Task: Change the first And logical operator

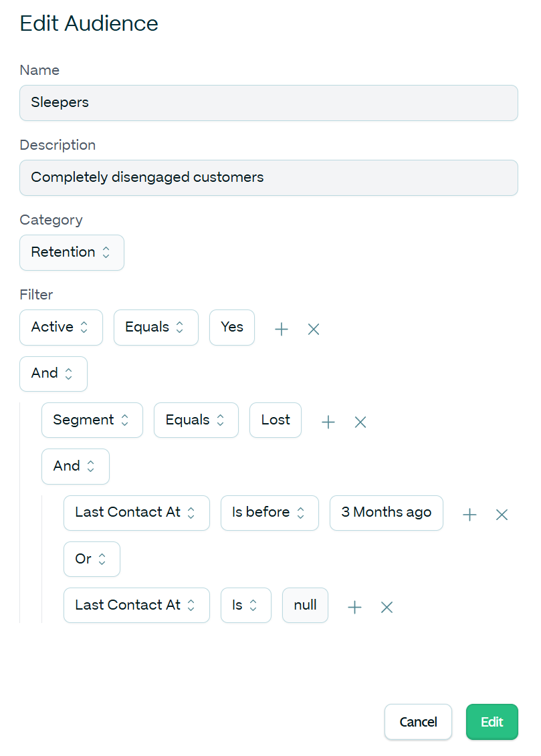Action: (53, 374)
